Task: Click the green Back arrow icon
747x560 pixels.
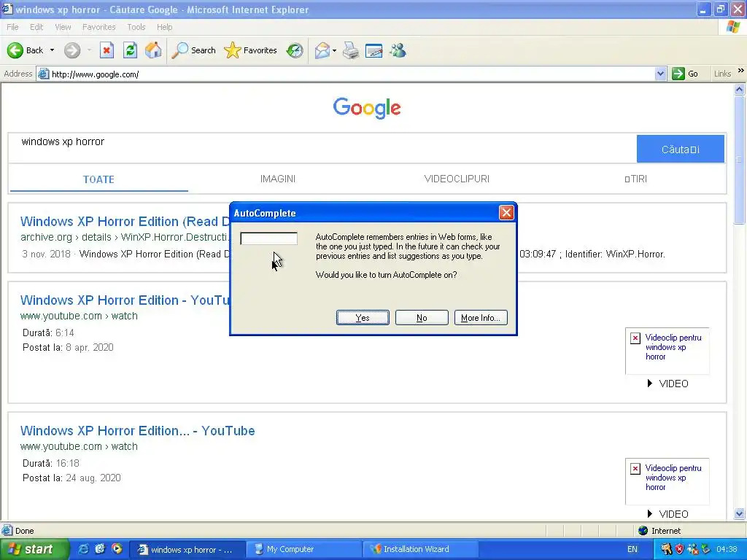Action: coord(15,50)
